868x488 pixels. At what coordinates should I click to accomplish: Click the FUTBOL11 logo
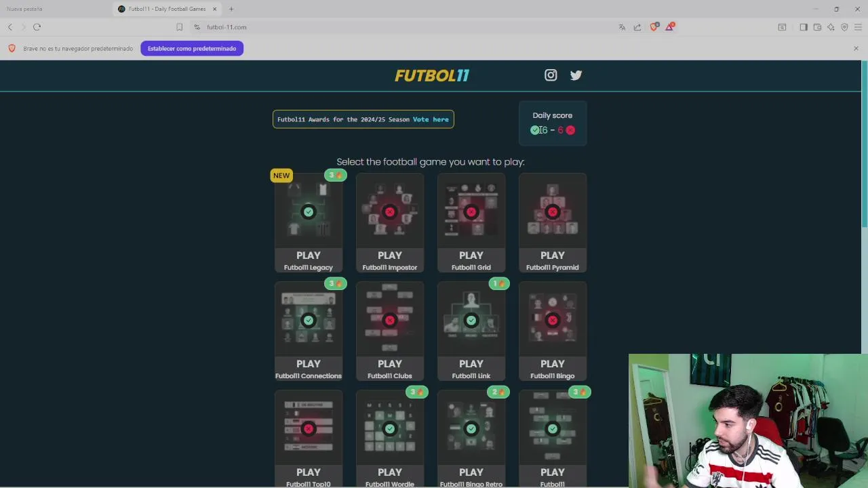pos(432,75)
